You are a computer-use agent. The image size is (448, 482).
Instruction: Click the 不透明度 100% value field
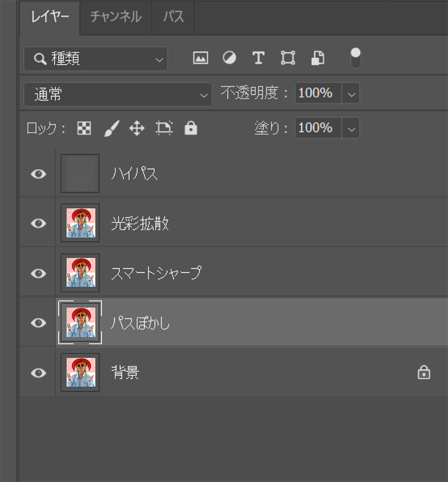(x=319, y=93)
